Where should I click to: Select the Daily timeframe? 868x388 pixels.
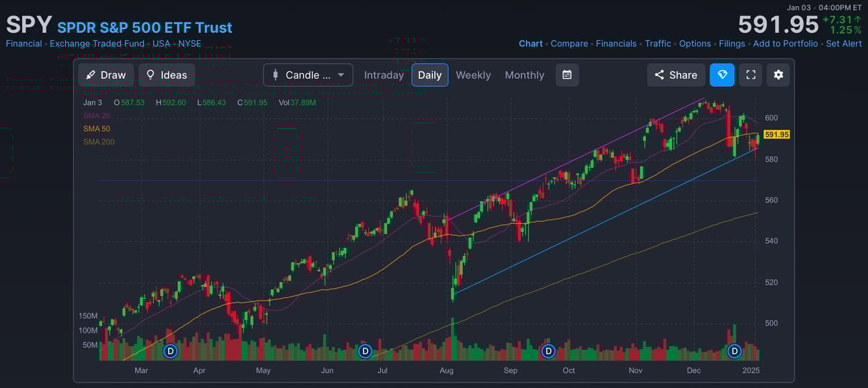click(x=430, y=75)
